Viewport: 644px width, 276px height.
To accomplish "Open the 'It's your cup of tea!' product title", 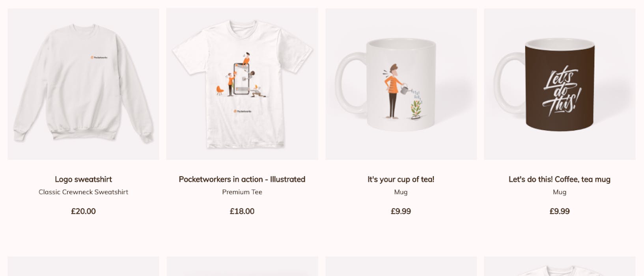I will pyautogui.click(x=400, y=179).
